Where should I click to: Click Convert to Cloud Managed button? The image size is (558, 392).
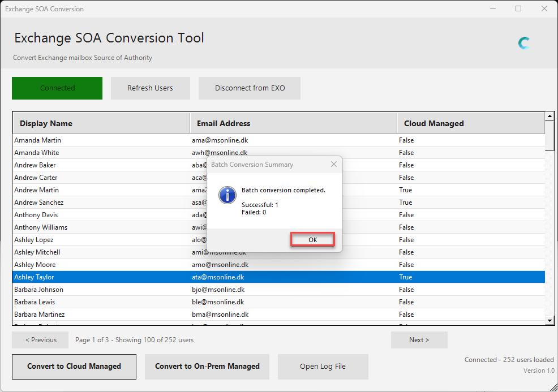coord(74,367)
